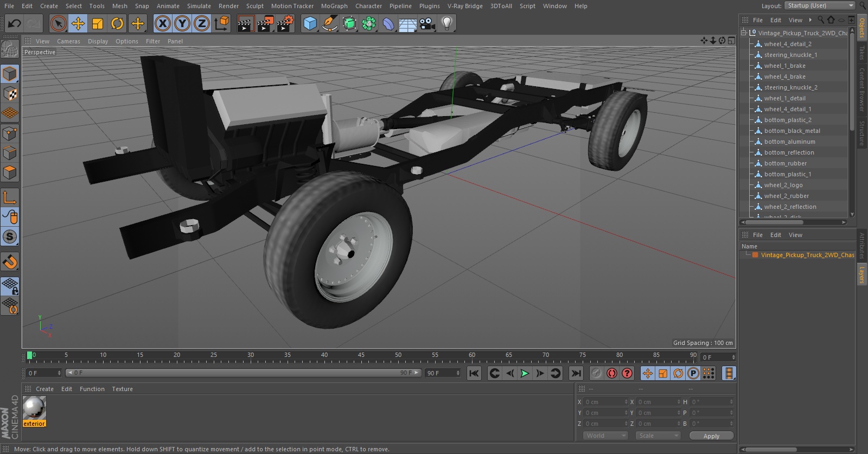The width and height of the screenshot is (868, 454).
Task: Toggle parameter keyframe recording P
Action: click(x=693, y=373)
